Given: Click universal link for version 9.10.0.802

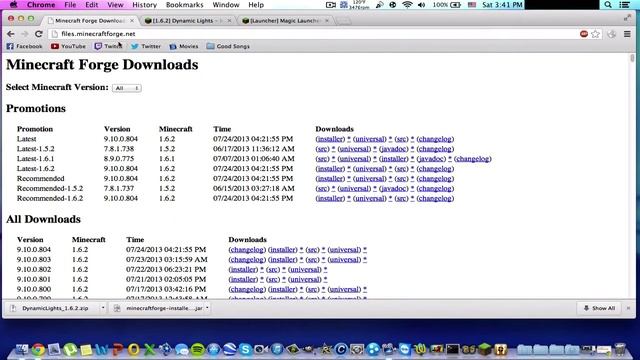Looking at the screenshot, I should [304, 269].
